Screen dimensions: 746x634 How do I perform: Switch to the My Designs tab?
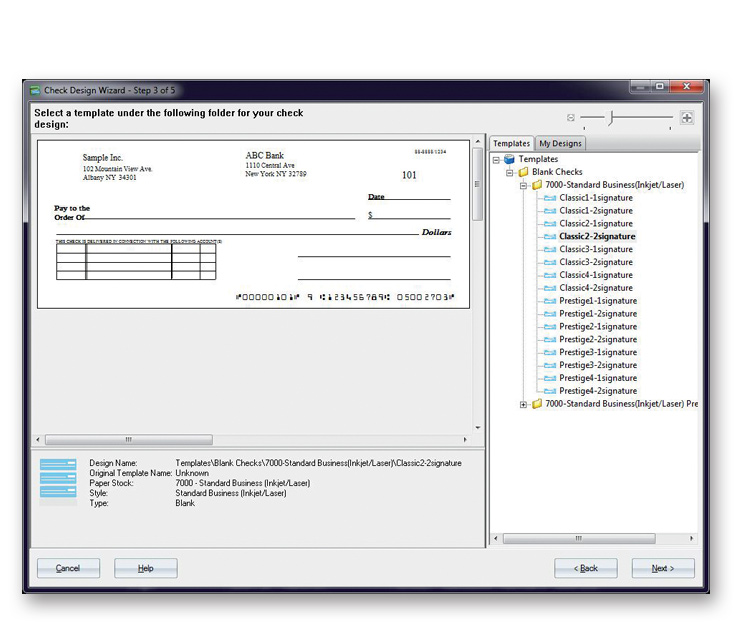[x=560, y=144]
